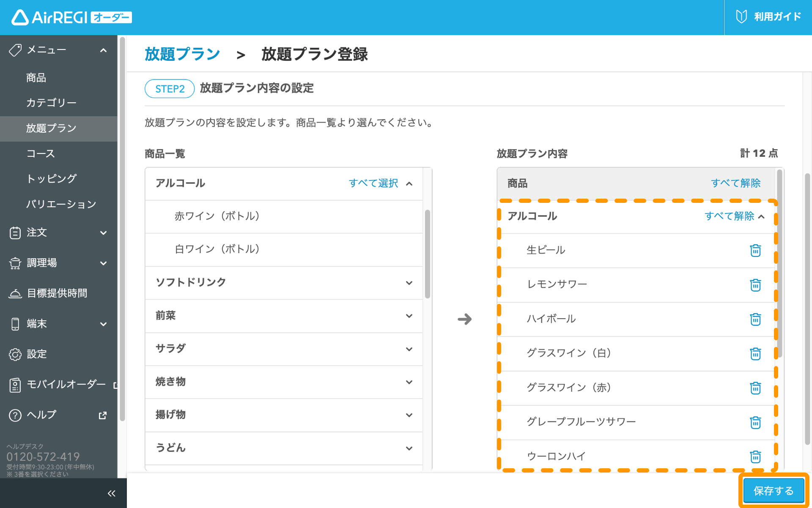Delete グラスワイン（白） from plan contents
Image resolution: width=812 pixels, height=508 pixels.
click(755, 353)
